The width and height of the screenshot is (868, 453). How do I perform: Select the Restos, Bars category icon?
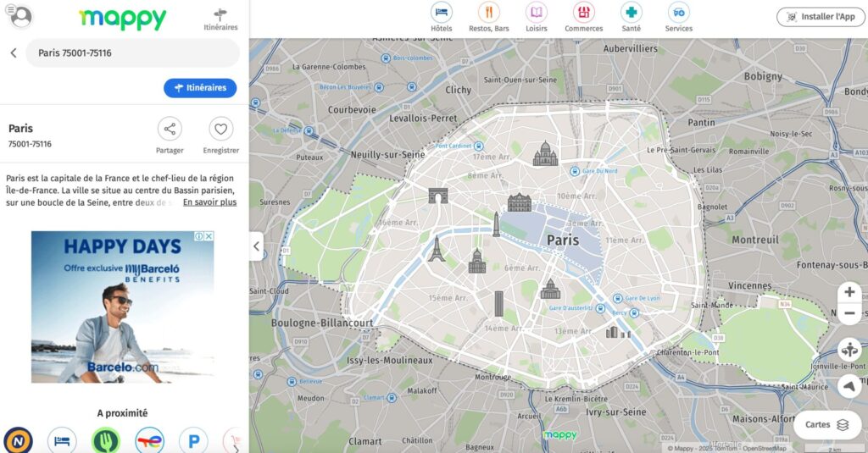[x=488, y=13]
